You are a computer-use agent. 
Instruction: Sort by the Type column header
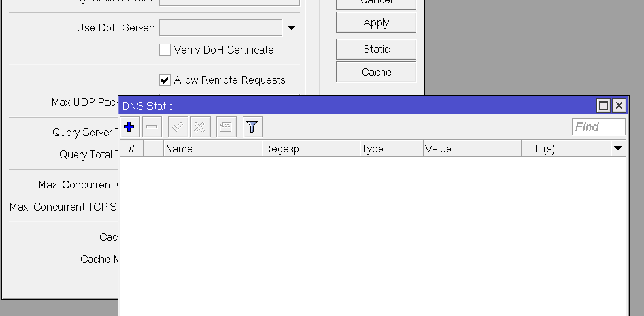tap(391, 149)
